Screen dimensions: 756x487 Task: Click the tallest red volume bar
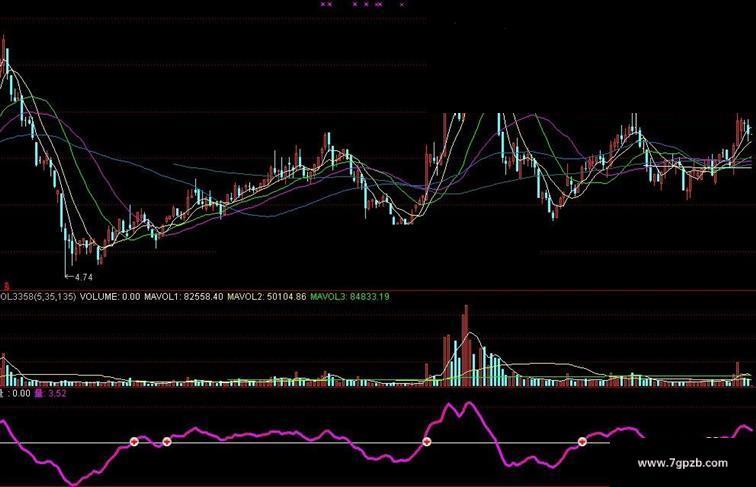(465, 345)
